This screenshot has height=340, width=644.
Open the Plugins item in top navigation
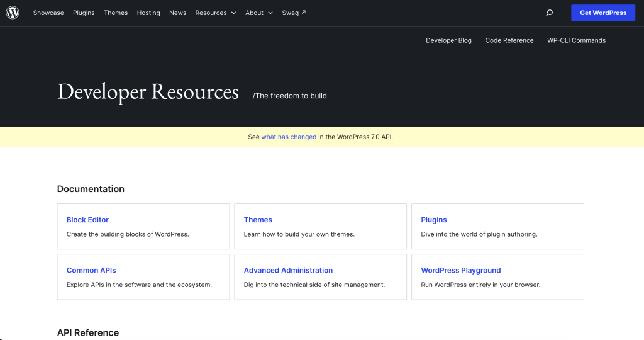84,13
